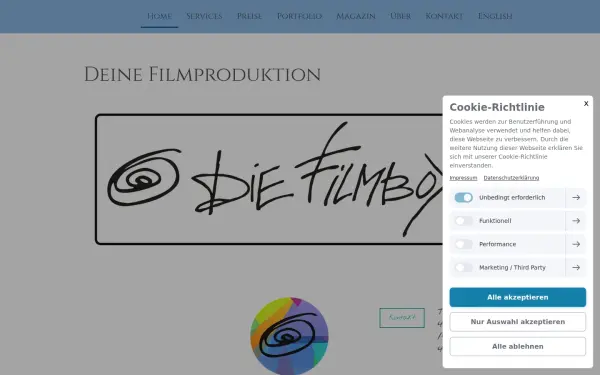This screenshot has height=375, width=600.
Task: Open the Magazin menu item
Action: (355, 16)
